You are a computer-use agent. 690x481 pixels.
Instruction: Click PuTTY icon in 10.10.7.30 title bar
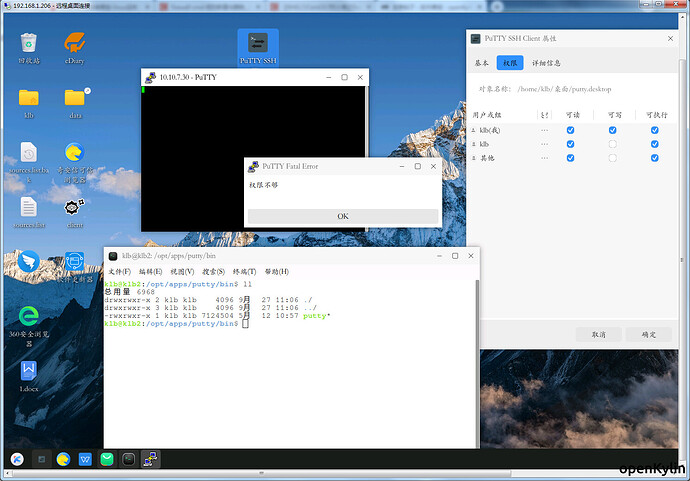[x=150, y=77]
